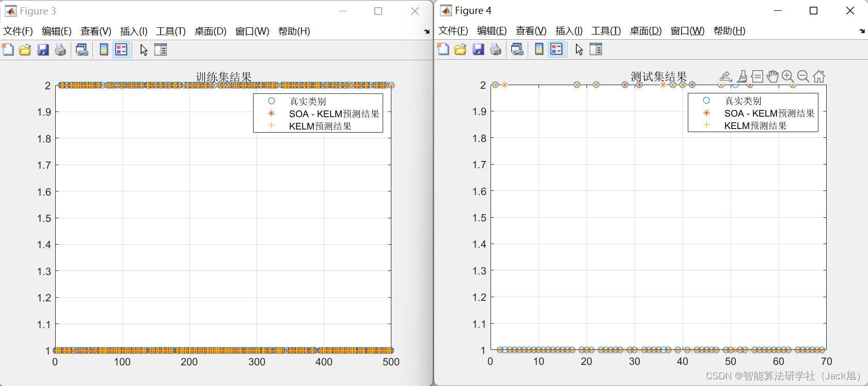This screenshot has height=386, width=868.
Task: Open 插入(I) menu in Figure 4
Action: [x=569, y=30]
